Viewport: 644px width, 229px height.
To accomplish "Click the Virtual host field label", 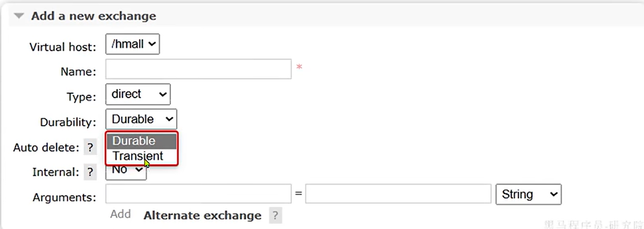I will pos(63,47).
